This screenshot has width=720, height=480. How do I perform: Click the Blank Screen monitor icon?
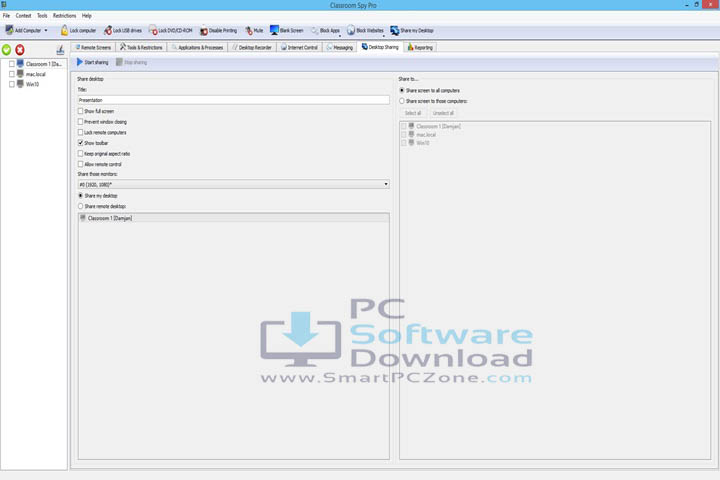coord(274,30)
